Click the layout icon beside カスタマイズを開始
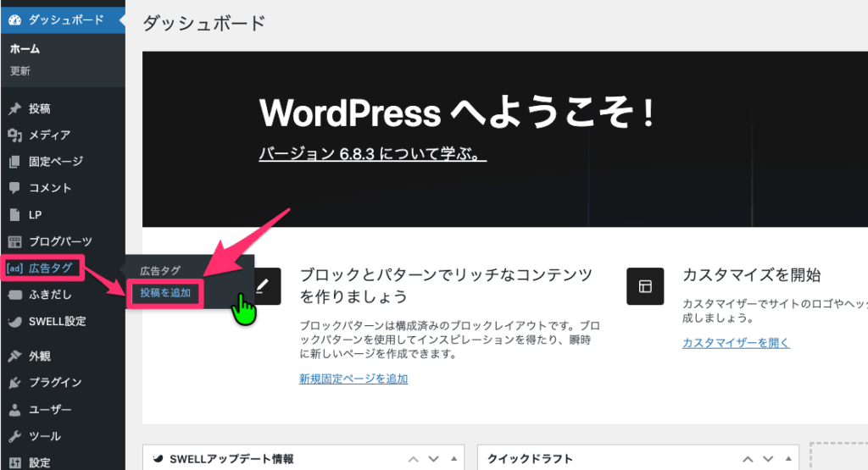The height and width of the screenshot is (470, 868). coord(644,286)
